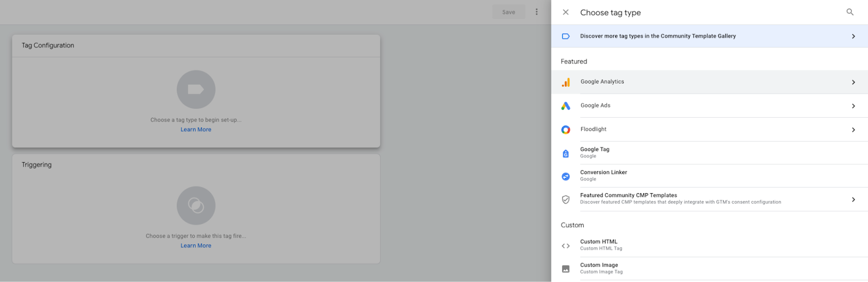The height and width of the screenshot is (282, 868).
Task: Open Learn More link under Tag Configuration
Action: pyautogui.click(x=196, y=130)
